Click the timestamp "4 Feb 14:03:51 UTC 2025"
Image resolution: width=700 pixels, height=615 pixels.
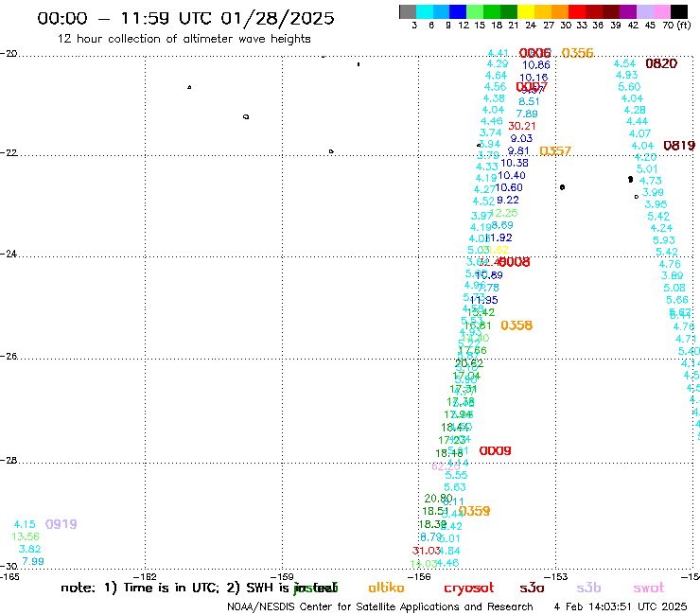pos(621,607)
